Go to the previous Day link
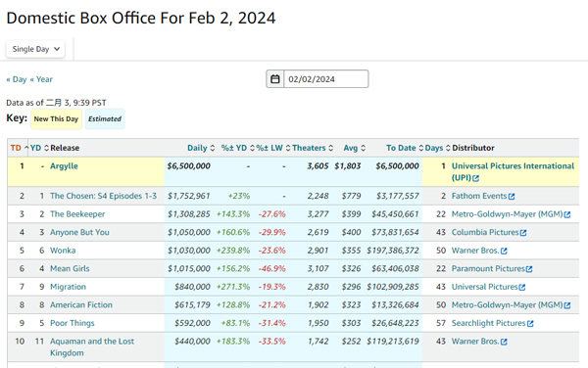The height and width of the screenshot is (368, 588). coord(17,79)
